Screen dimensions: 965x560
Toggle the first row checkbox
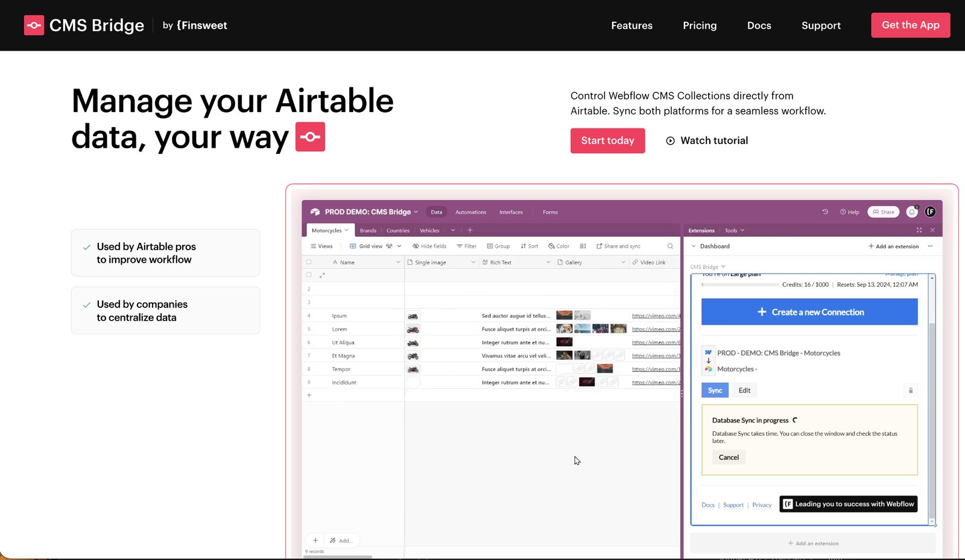tap(309, 275)
